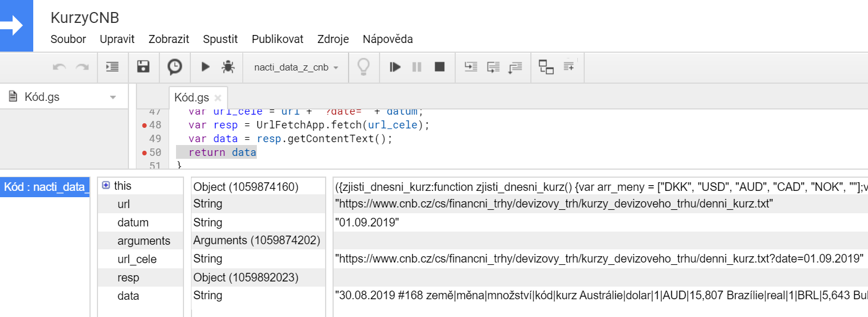
Task: Click the Indent code icon
Action: click(112, 67)
